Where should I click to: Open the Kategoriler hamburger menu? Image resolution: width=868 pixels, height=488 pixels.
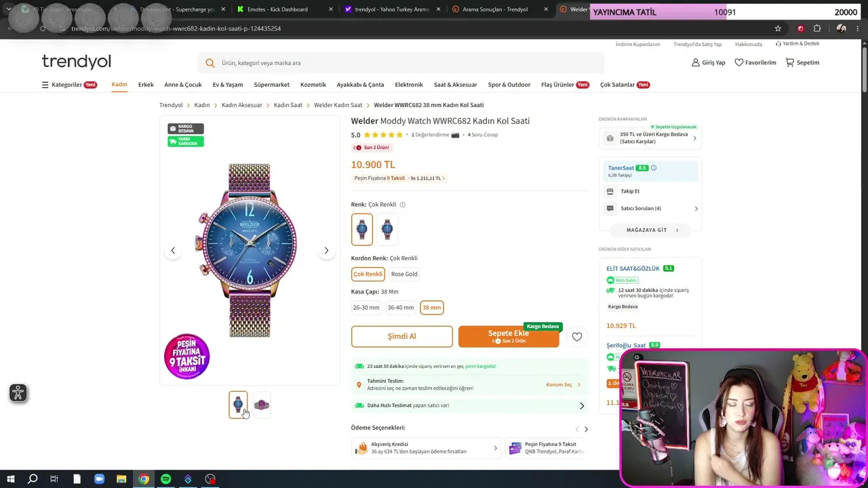pyautogui.click(x=45, y=85)
